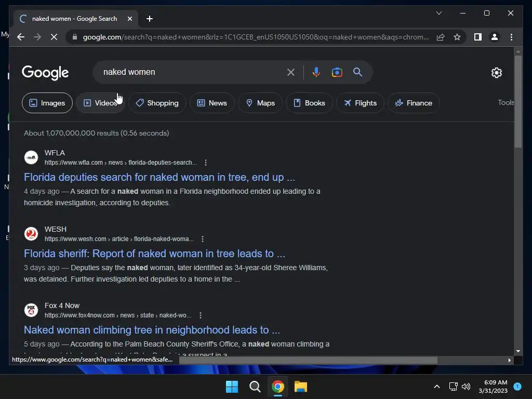532x399 pixels.
Task: Open the Florida deputies search headline
Action: tap(159, 177)
